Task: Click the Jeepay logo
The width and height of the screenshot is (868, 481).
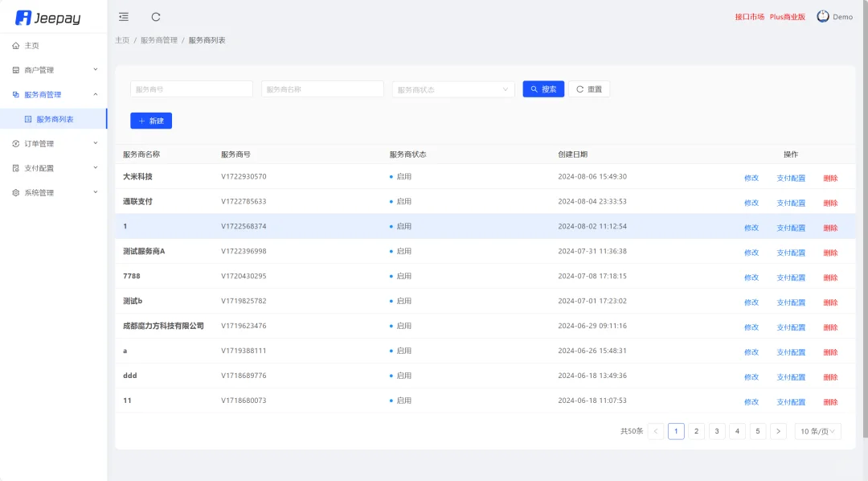Action: (x=51, y=16)
